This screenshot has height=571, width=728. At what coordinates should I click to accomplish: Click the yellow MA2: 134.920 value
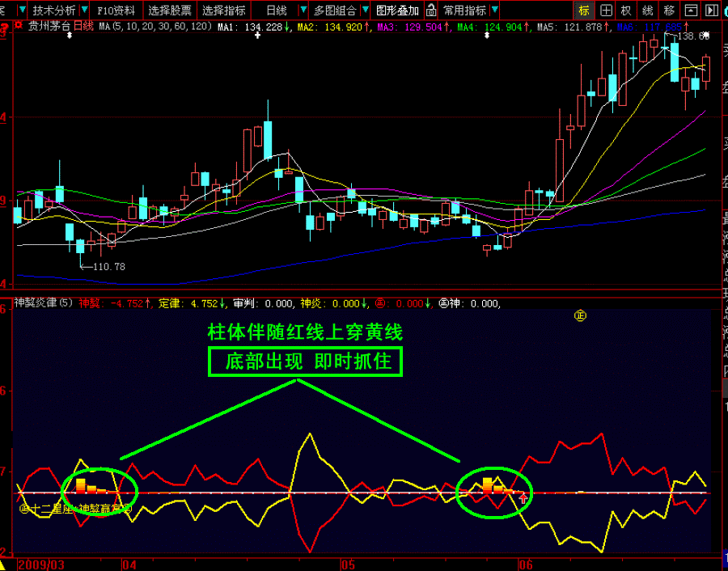pyautogui.click(x=334, y=27)
